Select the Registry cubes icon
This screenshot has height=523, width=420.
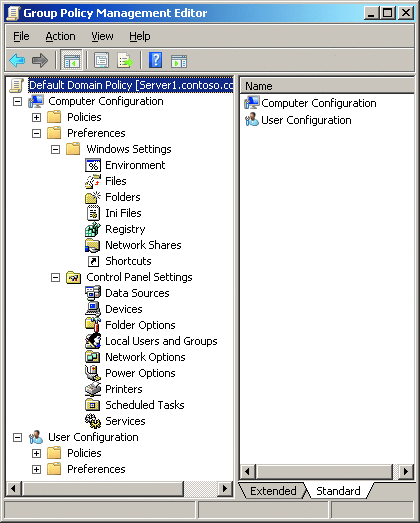pyautogui.click(x=93, y=229)
